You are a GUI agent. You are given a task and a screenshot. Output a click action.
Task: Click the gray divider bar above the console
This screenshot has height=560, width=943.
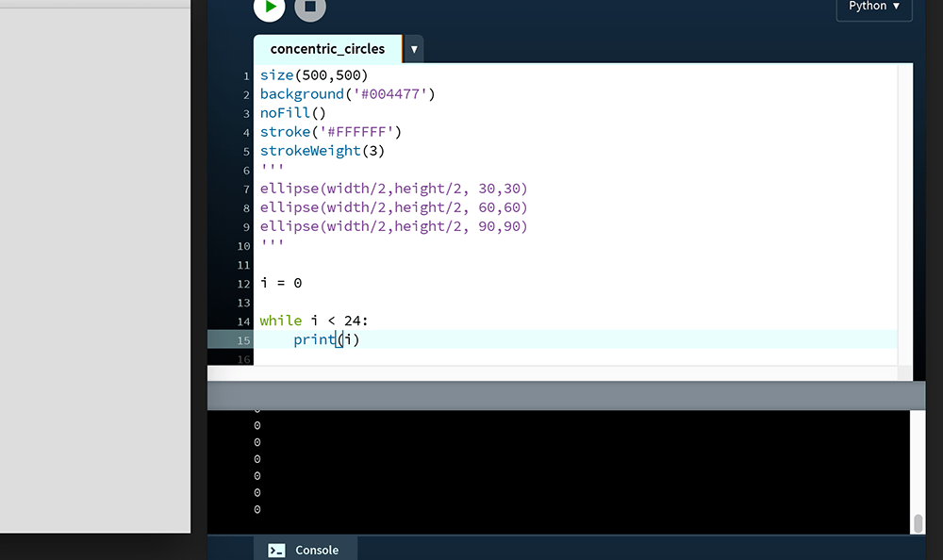(566, 395)
